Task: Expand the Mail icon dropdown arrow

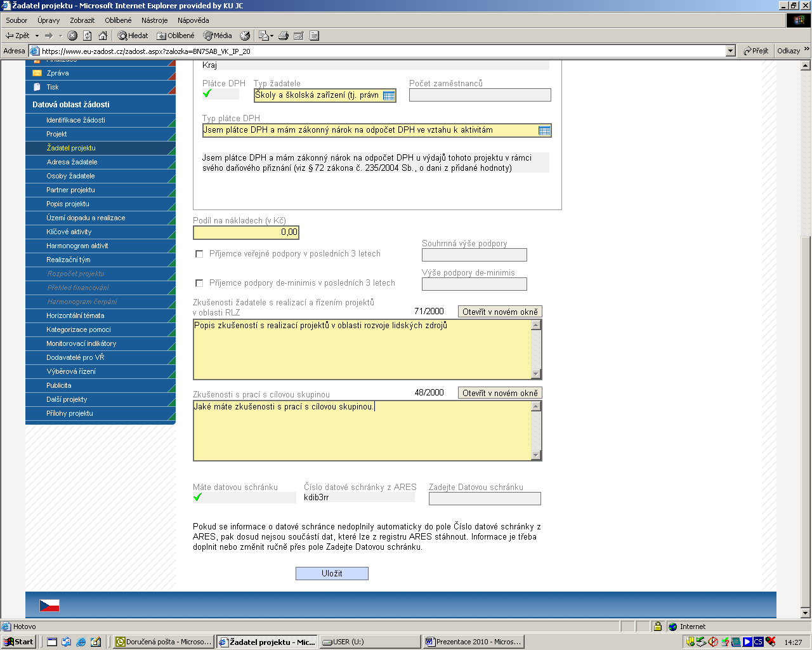Action: [x=272, y=36]
